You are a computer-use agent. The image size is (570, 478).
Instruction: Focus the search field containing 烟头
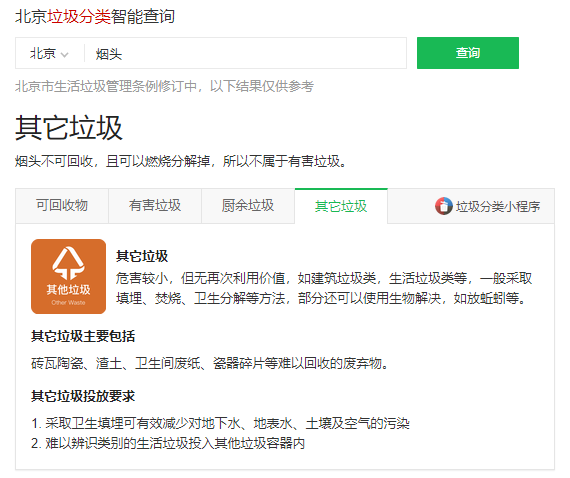coord(245,54)
